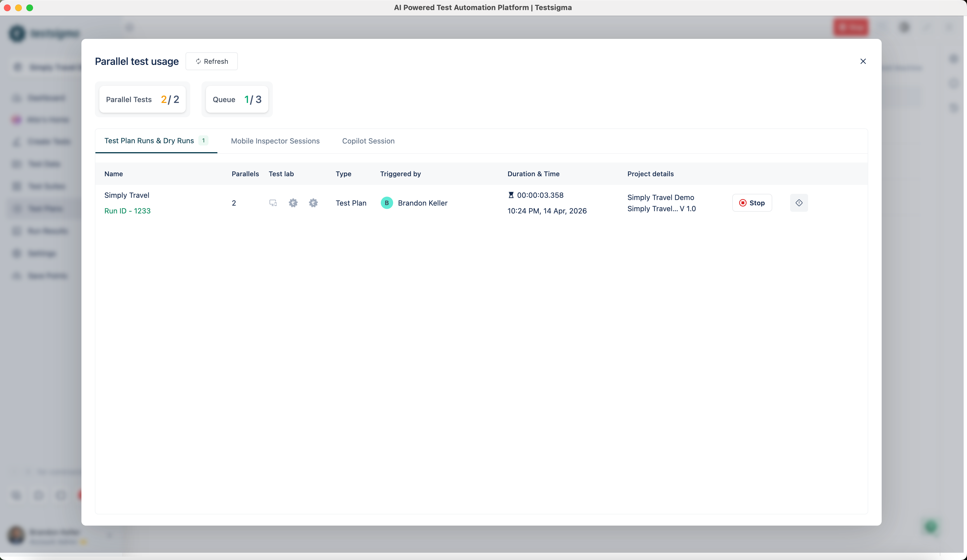Click the Queue 1/3 card
The width and height of the screenshot is (967, 560).
(237, 99)
